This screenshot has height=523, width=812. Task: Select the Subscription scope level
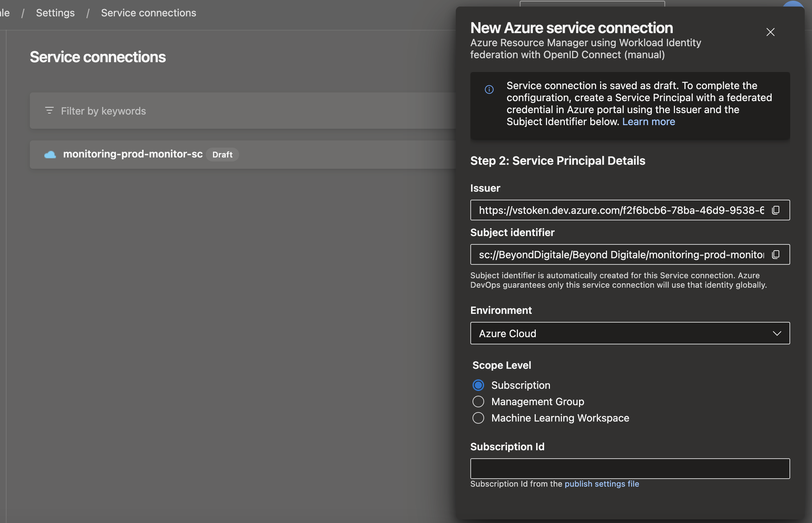[x=478, y=385]
